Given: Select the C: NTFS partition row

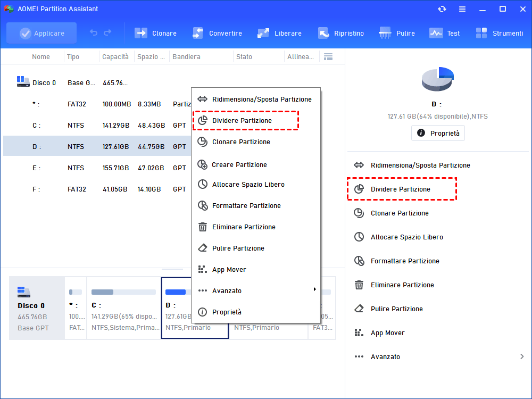Looking at the screenshot, I should [98, 125].
